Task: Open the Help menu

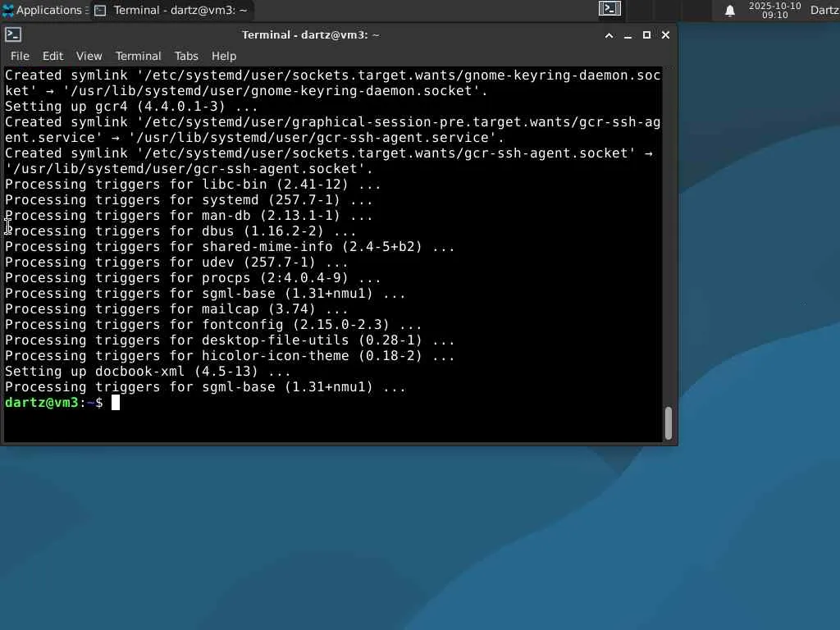Action: (223, 57)
